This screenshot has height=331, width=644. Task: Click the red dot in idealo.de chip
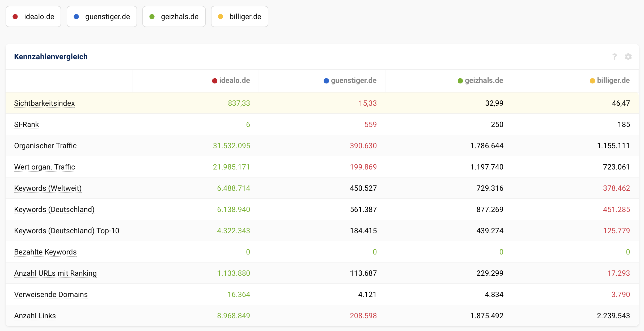click(x=15, y=17)
